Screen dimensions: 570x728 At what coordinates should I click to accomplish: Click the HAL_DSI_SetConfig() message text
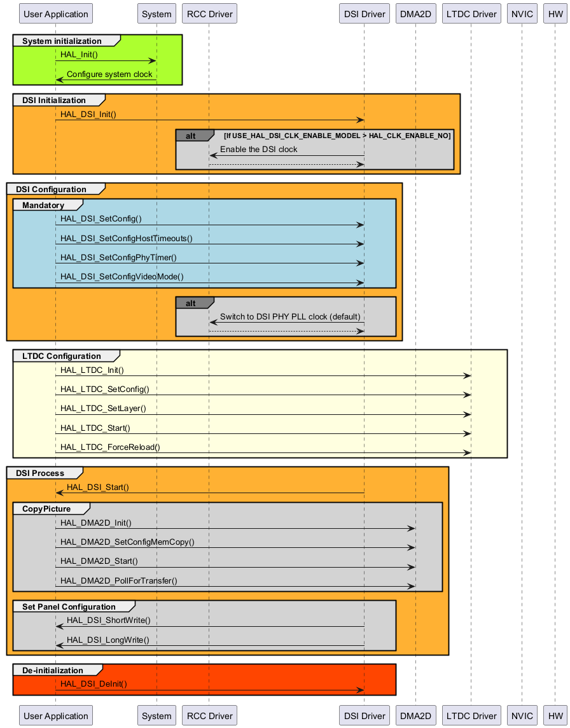pyautogui.click(x=101, y=219)
